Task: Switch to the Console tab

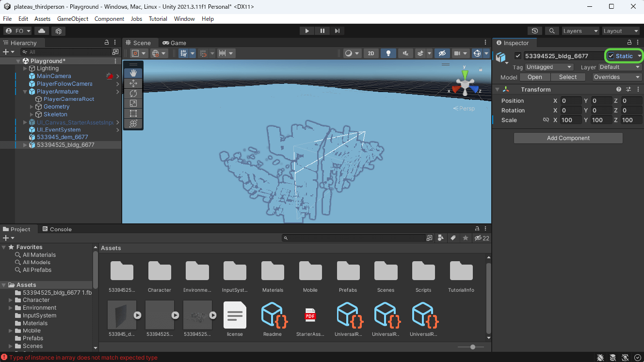Action: tap(57, 229)
